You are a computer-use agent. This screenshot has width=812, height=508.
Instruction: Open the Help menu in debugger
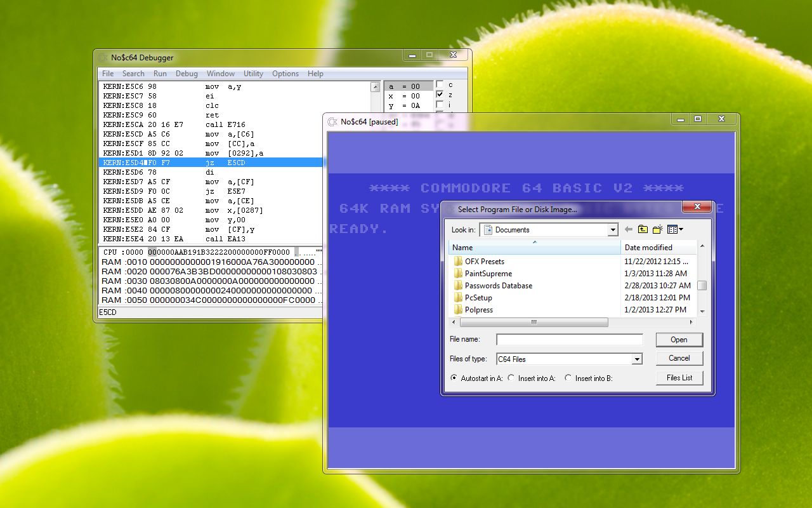point(315,74)
